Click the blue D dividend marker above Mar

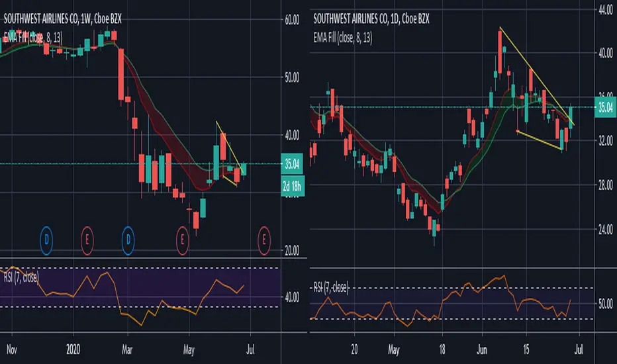[x=128, y=240]
